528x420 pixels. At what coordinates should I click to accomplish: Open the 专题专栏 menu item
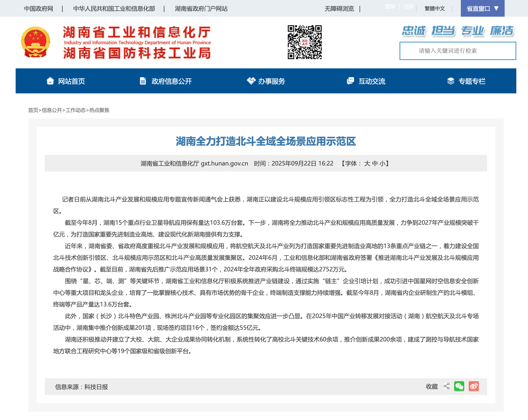[472, 81]
